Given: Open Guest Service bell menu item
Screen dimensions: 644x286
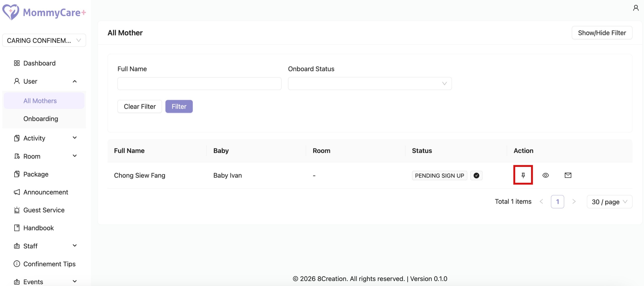Looking at the screenshot, I should click(x=44, y=210).
